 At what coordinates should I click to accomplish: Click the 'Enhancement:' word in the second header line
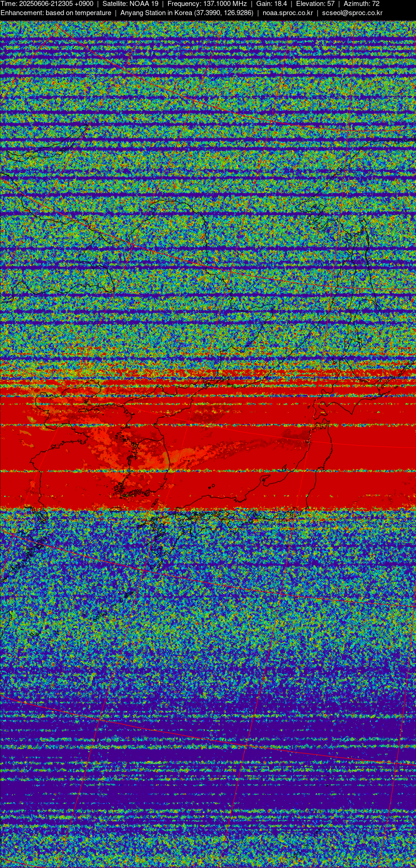(x=22, y=13)
